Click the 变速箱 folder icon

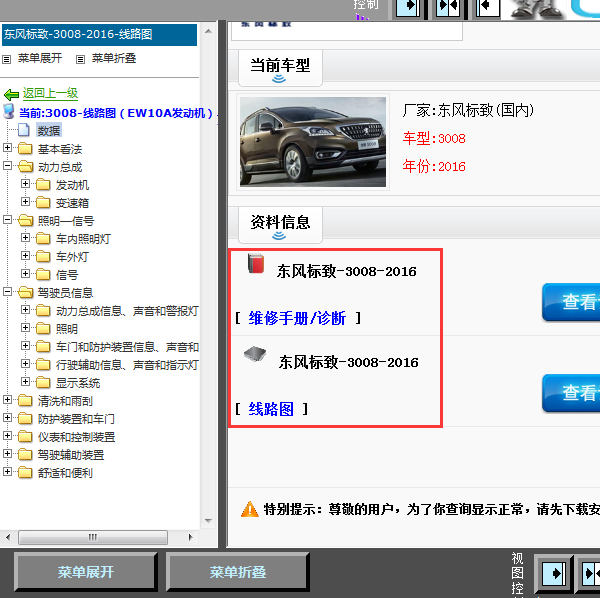coord(43,202)
